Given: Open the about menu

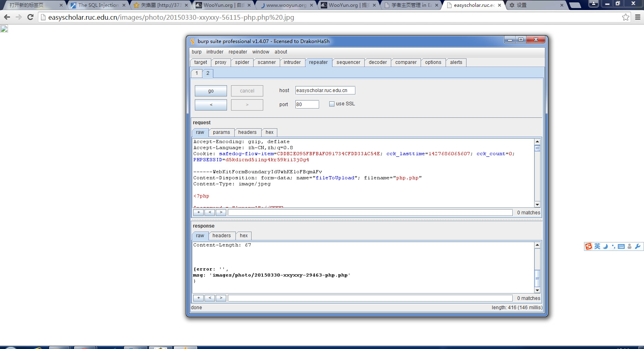Looking at the screenshot, I should [x=281, y=52].
